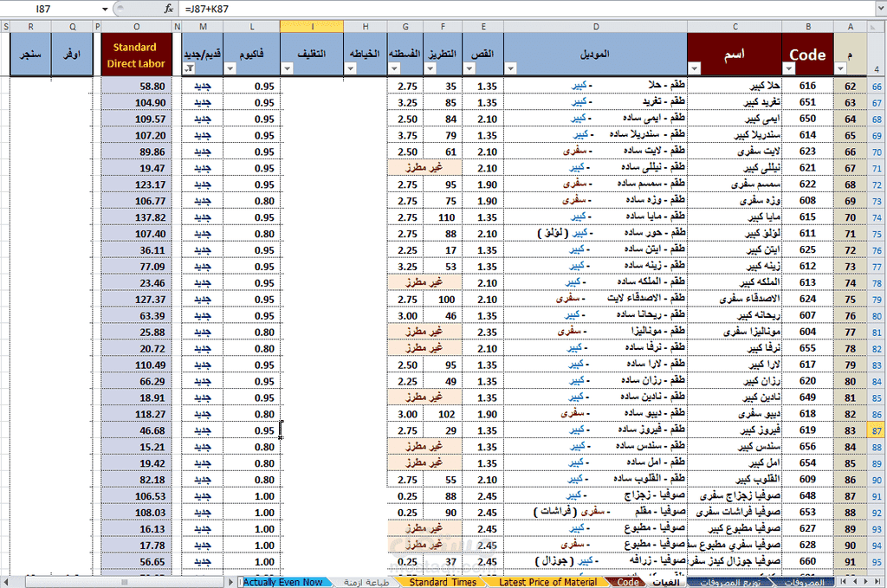Click the next sheet tab arrow
Viewport: 887px width, 588px height.
pyautogui.click(x=864, y=581)
